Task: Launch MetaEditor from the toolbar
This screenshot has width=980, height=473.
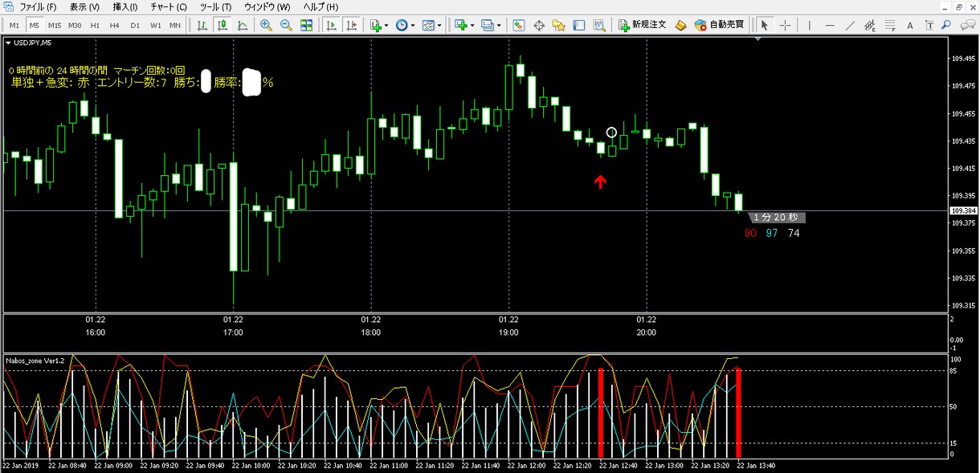Action: pyautogui.click(x=680, y=25)
